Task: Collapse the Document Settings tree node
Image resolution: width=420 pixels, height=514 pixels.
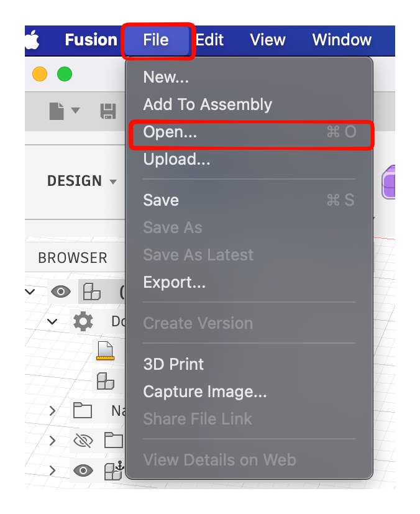Action: 52,321
